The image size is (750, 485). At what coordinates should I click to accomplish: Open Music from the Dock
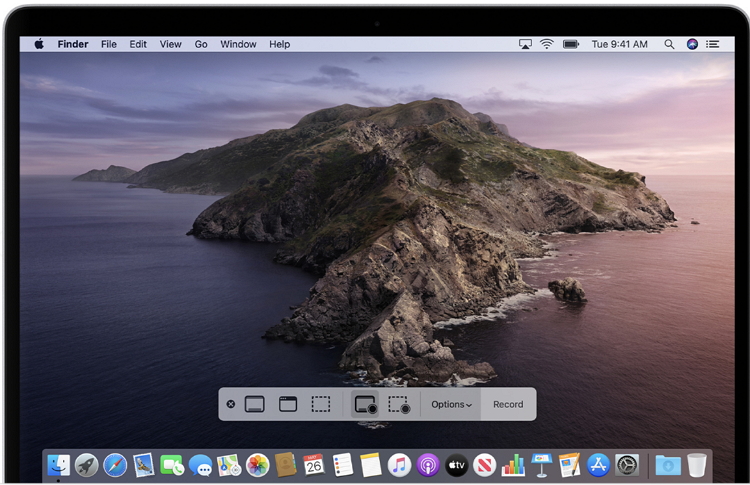pos(399,465)
